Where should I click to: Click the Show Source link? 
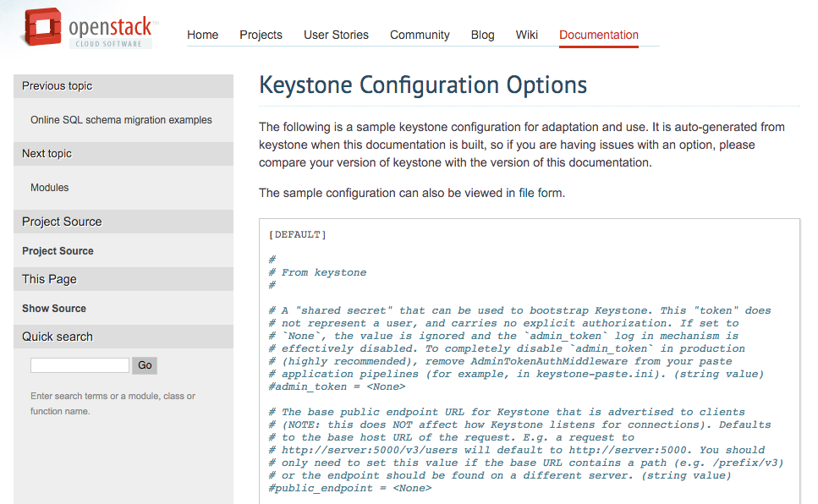tap(54, 309)
